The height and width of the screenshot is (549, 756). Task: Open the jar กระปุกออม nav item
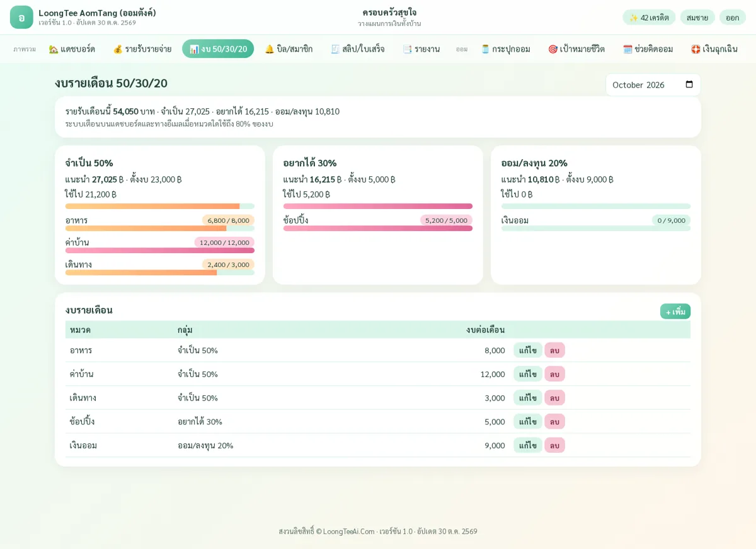click(x=505, y=49)
